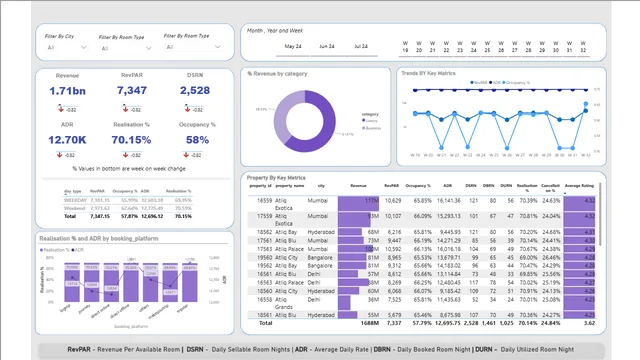Click red down arrow under Realisation %
The height and width of the screenshot is (360, 640).
(125, 155)
